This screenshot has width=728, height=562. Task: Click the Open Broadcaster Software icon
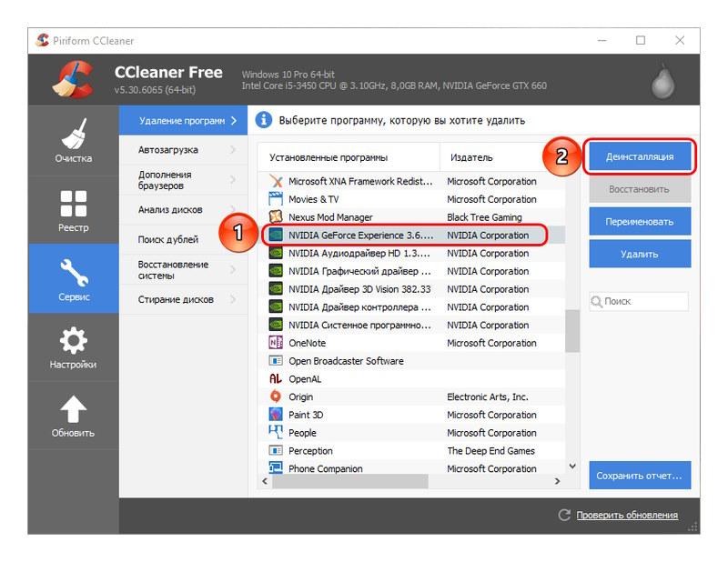(276, 361)
